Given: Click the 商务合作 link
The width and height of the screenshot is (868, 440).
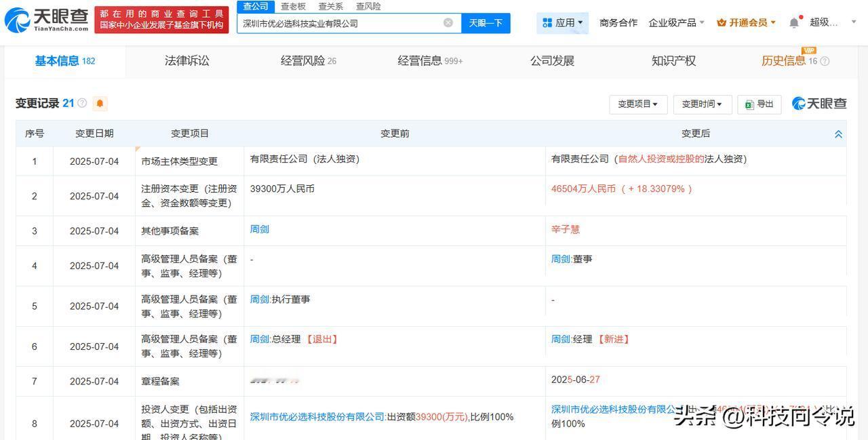Looking at the screenshot, I should pyautogui.click(x=618, y=23).
